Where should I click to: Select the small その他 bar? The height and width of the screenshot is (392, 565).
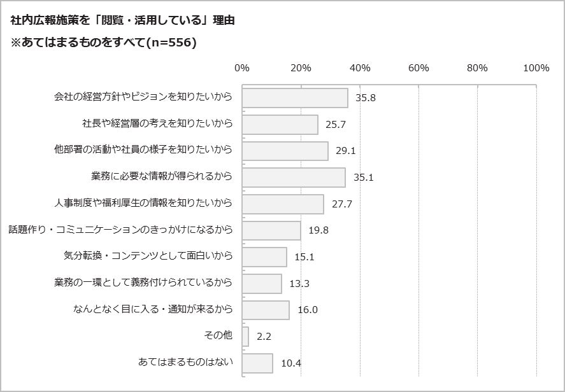coord(245,337)
